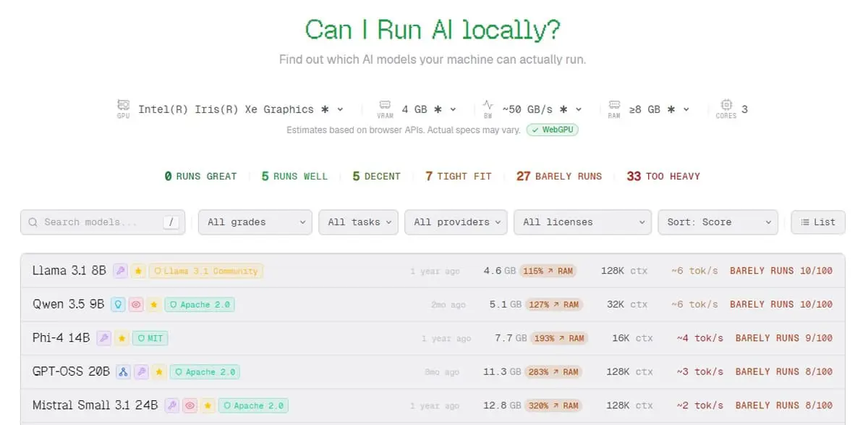The width and height of the screenshot is (868, 425).
Task: Click the 32K ctx value on Qwen row
Action: pyautogui.click(x=626, y=305)
